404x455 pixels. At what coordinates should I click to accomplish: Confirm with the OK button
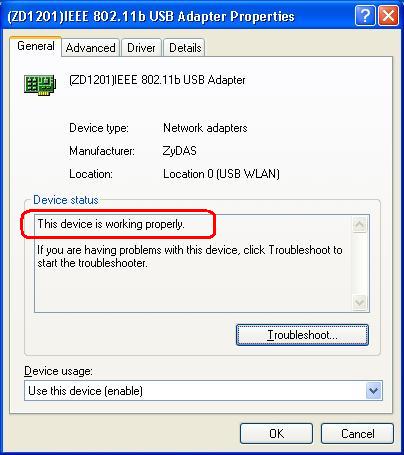pos(276,434)
